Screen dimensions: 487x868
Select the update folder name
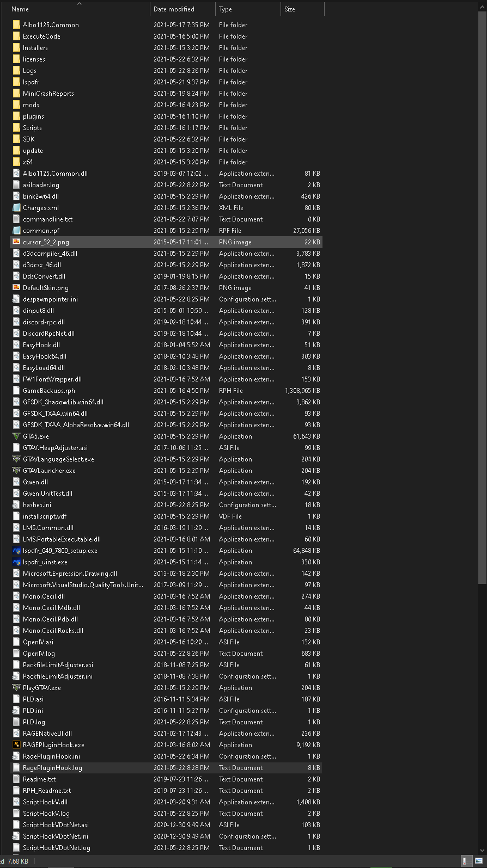click(33, 151)
